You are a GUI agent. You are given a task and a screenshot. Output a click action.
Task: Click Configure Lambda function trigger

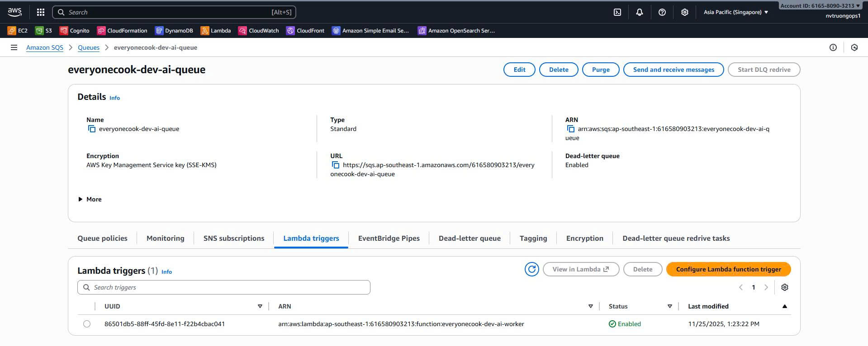coord(729,269)
